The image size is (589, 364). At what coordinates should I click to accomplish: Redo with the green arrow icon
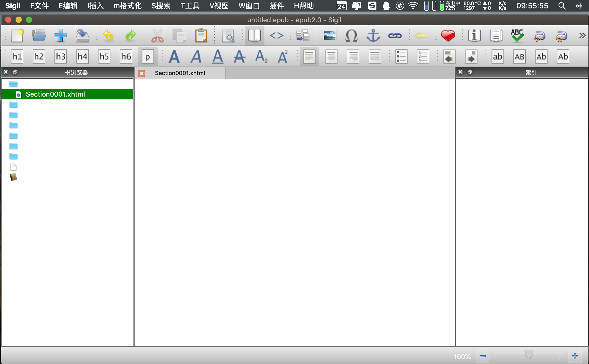coord(131,35)
